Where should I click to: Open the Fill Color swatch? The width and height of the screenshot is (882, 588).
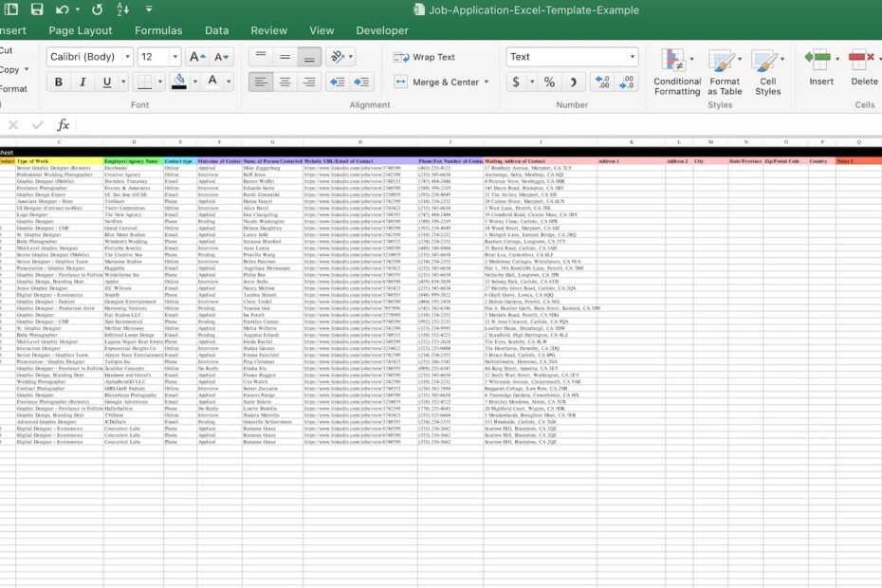180,83
